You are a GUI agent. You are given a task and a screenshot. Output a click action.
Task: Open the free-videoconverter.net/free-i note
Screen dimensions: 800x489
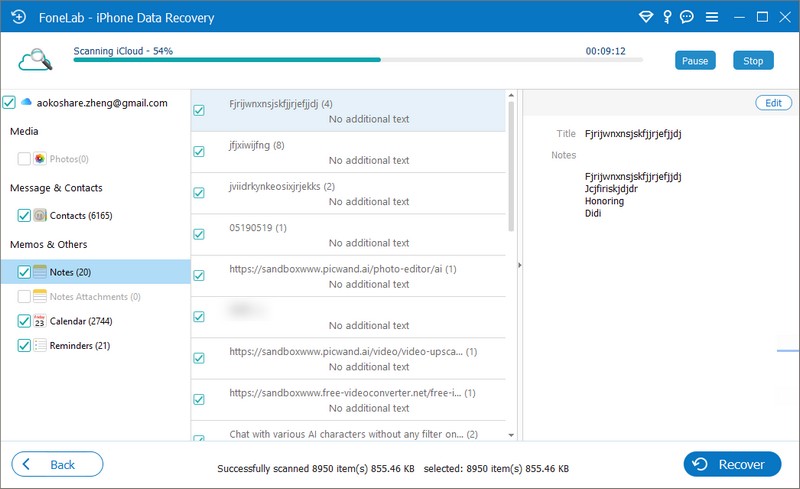348,400
